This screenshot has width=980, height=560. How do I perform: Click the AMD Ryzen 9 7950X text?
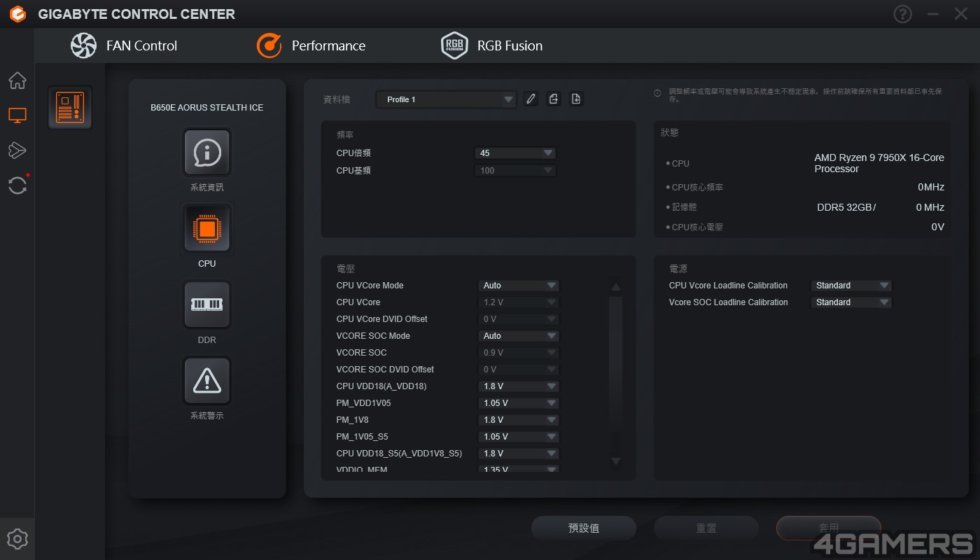(879, 163)
